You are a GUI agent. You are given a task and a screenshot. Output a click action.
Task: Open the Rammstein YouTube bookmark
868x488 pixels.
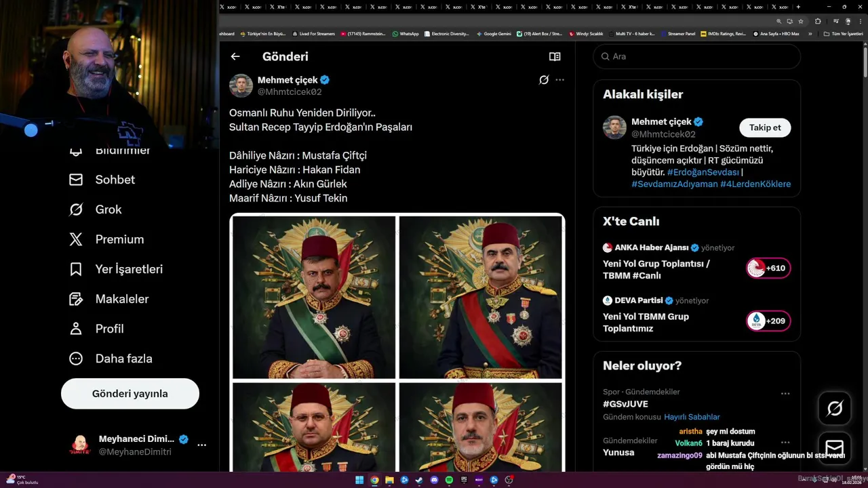pos(363,33)
